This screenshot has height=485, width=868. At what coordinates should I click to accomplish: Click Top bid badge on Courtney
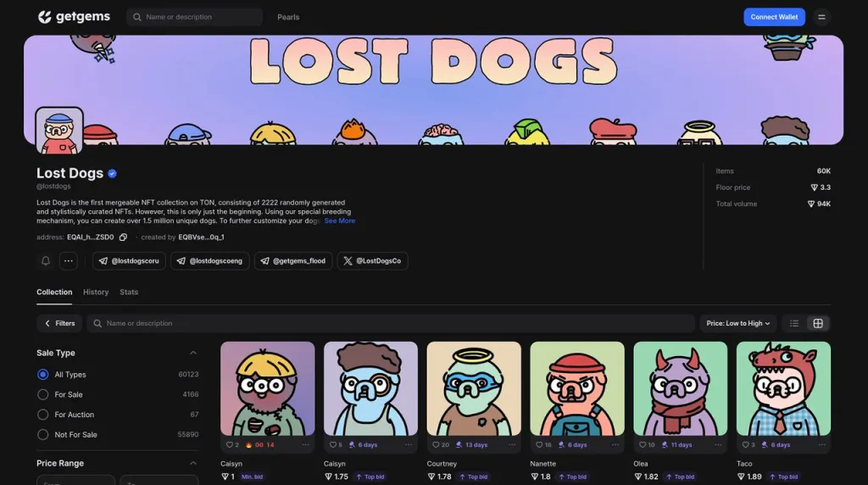pos(473,477)
